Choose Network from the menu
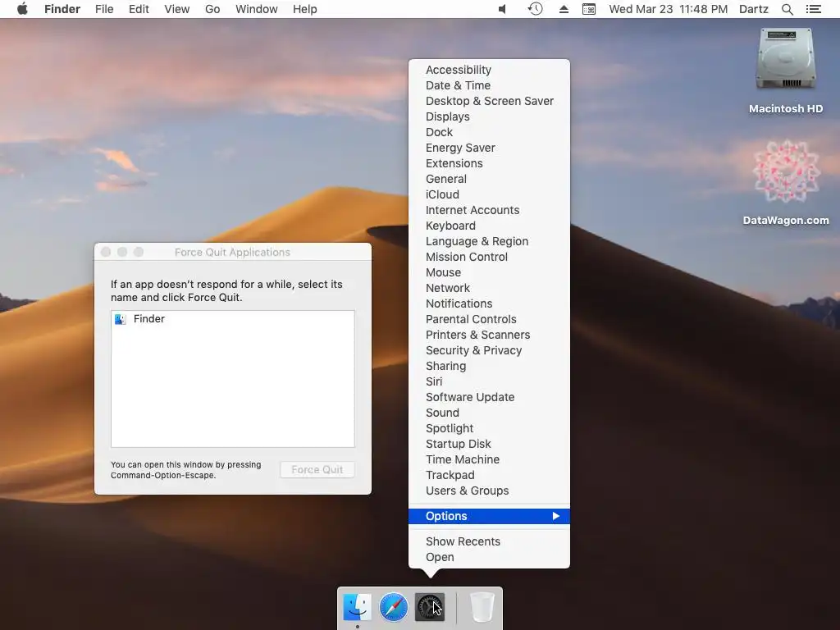Screen dimensions: 840x630 489,288
